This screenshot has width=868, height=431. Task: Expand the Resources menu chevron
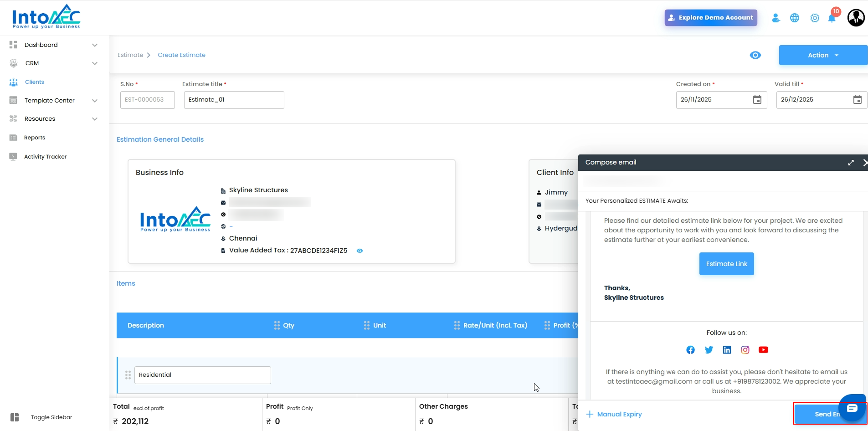point(95,119)
